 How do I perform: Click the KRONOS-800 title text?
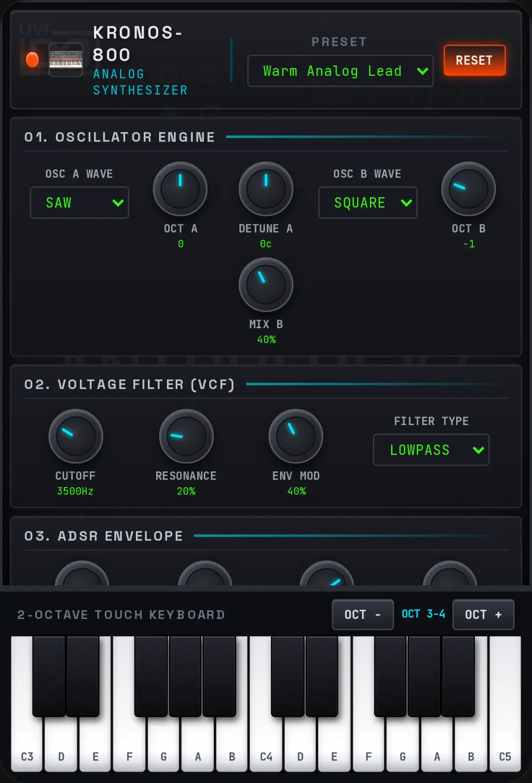point(137,43)
